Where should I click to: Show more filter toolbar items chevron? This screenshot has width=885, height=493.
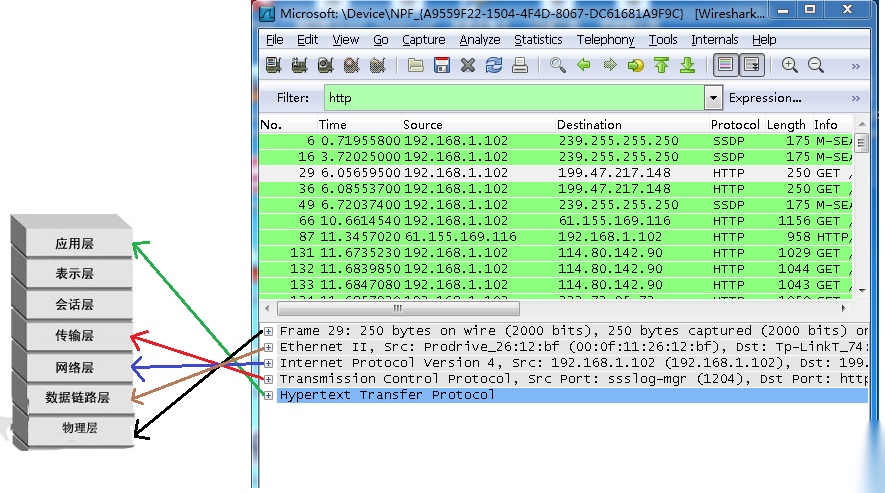(x=856, y=98)
